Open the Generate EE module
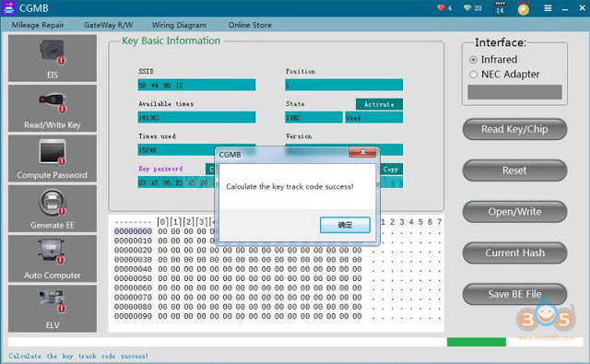 (x=53, y=208)
